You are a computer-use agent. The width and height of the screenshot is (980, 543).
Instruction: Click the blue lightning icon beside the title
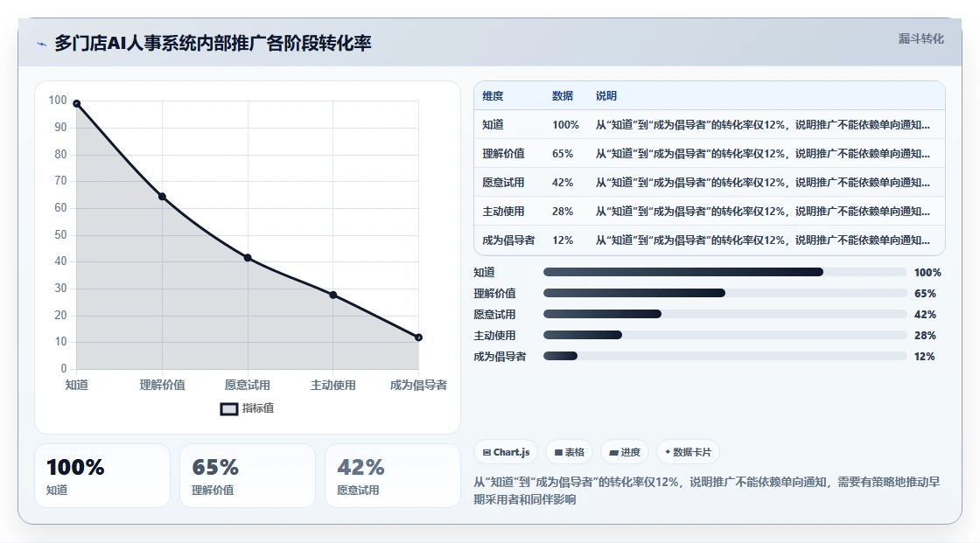click(42, 45)
